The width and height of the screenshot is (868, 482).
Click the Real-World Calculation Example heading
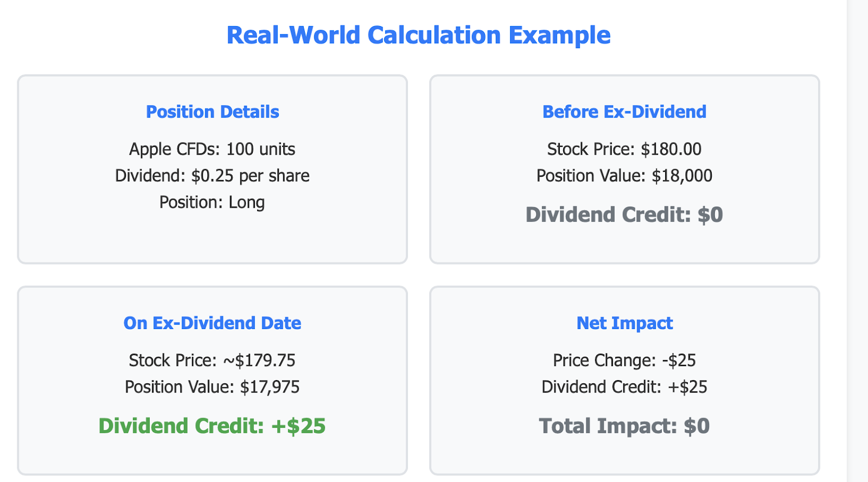point(418,35)
